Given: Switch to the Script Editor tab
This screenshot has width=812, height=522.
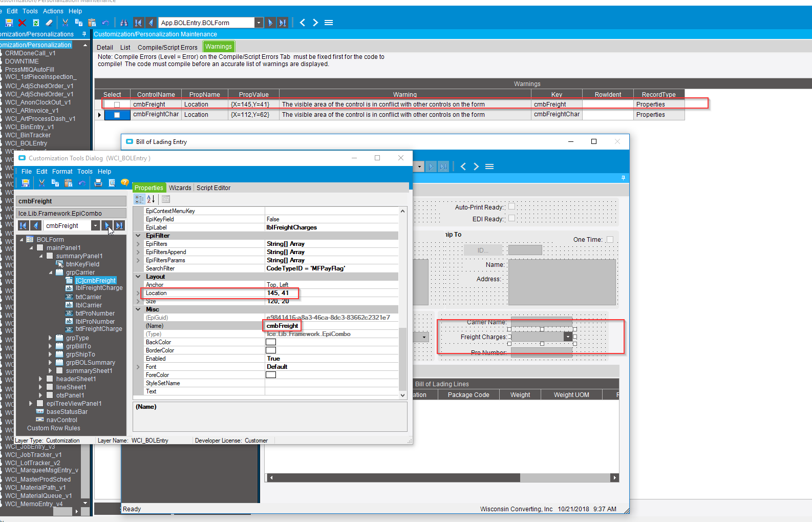Looking at the screenshot, I should (213, 188).
